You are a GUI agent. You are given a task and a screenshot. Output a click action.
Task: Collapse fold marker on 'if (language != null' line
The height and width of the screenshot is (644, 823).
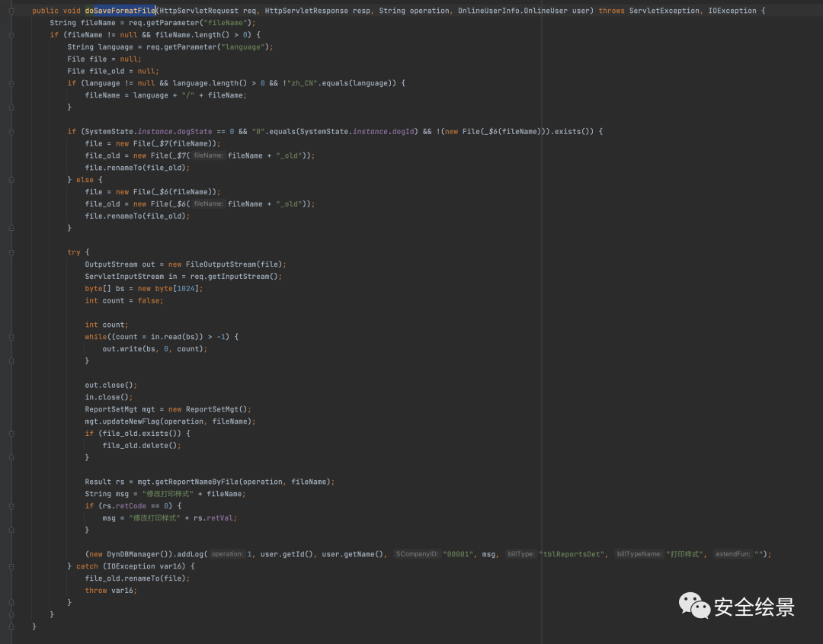[11, 83]
